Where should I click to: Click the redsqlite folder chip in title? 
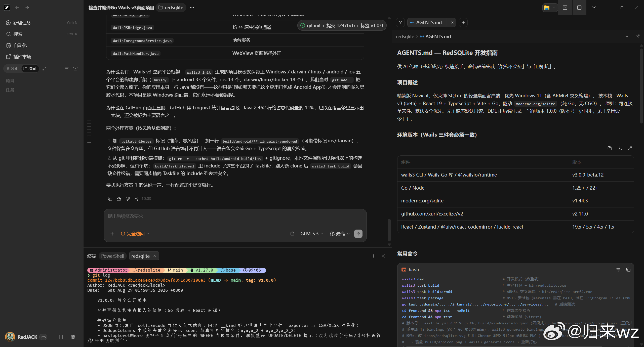(x=171, y=8)
